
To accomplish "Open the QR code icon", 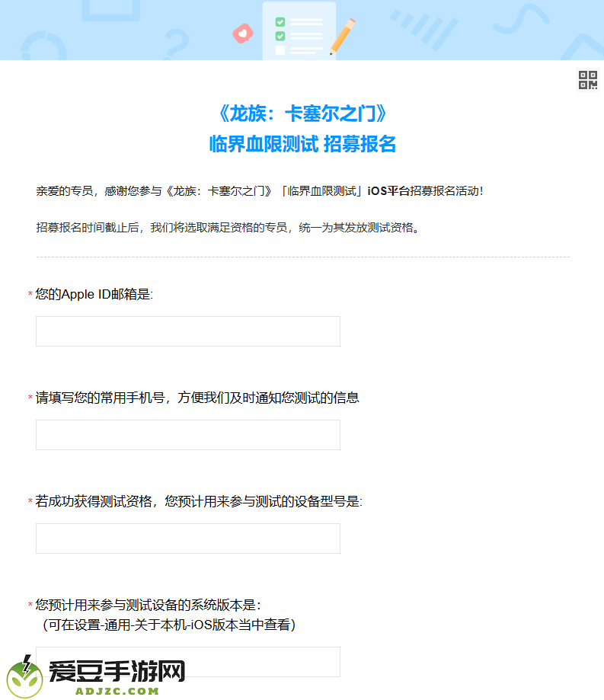I will 587,80.
